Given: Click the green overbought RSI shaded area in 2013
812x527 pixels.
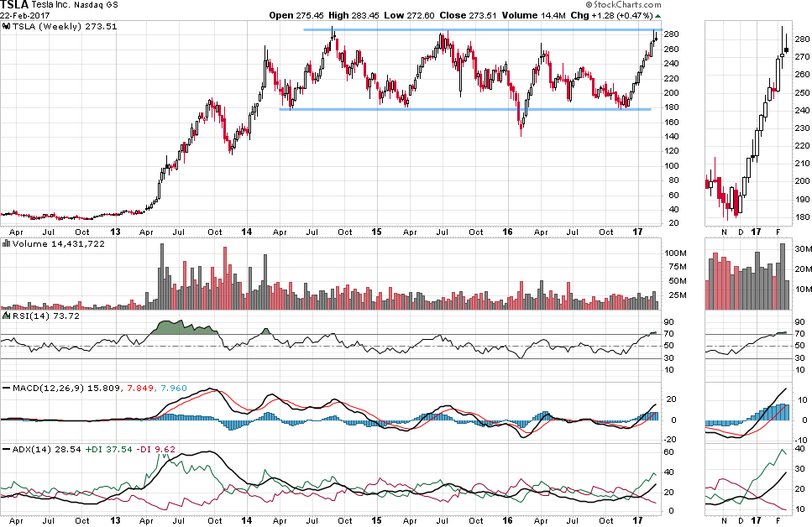Looking at the screenshot, I should 182,327.
